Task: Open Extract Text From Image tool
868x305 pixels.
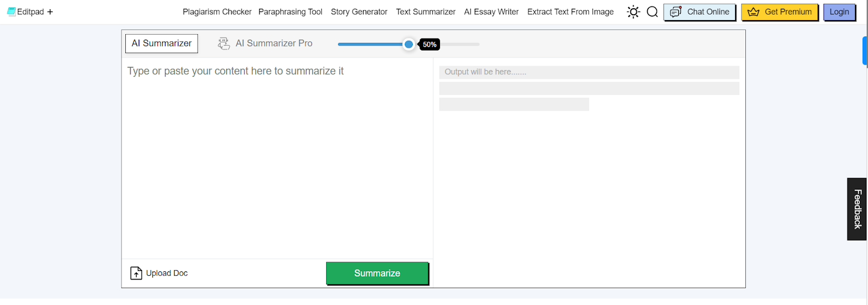Action: coord(571,12)
